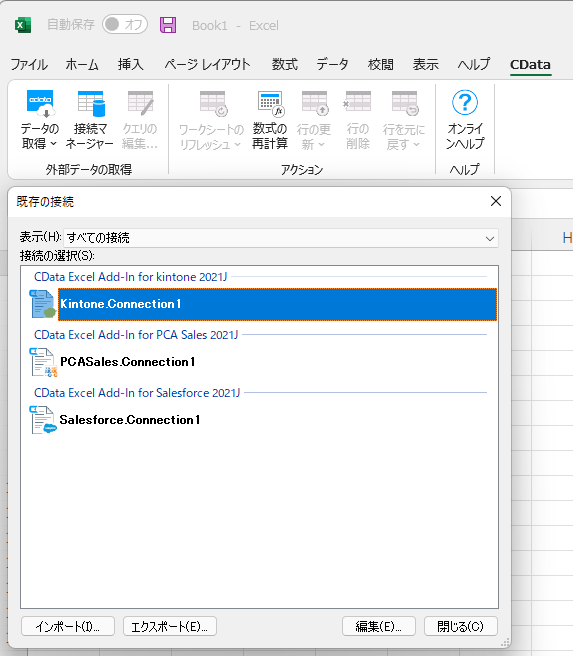This screenshot has height=656, width=573.
Task: Open the ファイル menu tab
Action: point(29,64)
